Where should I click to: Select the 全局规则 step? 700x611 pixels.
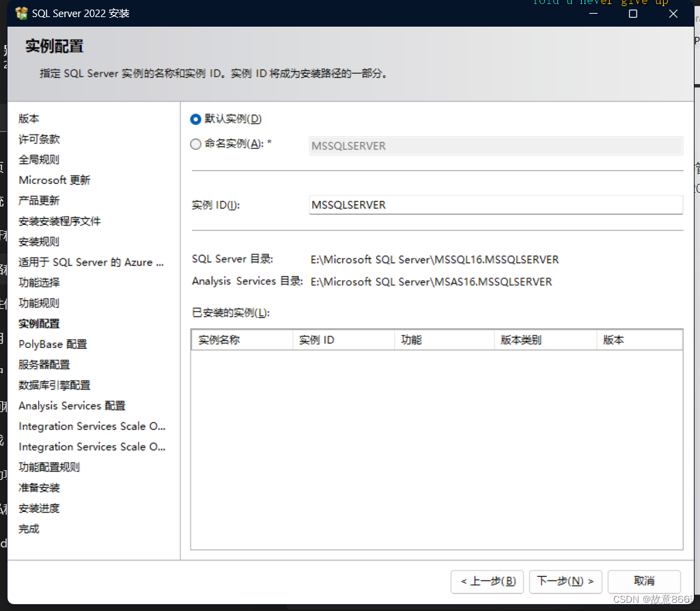[38, 159]
